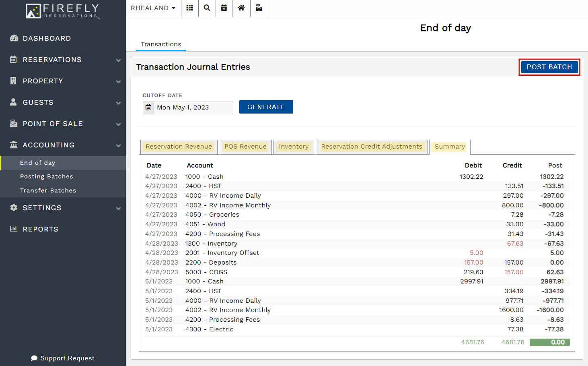Screen dimensions: 588x366
Task: Click the search magnifier icon
Action: click(x=207, y=8)
